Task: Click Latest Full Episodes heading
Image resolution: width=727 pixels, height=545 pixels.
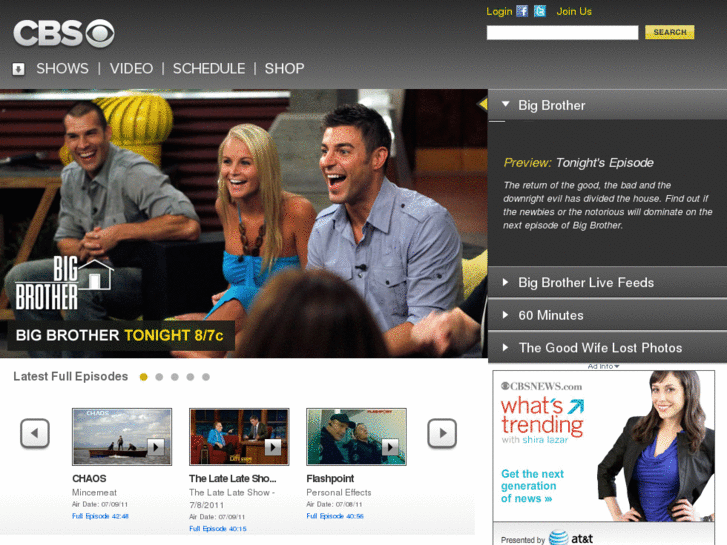Action: click(x=70, y=377)
